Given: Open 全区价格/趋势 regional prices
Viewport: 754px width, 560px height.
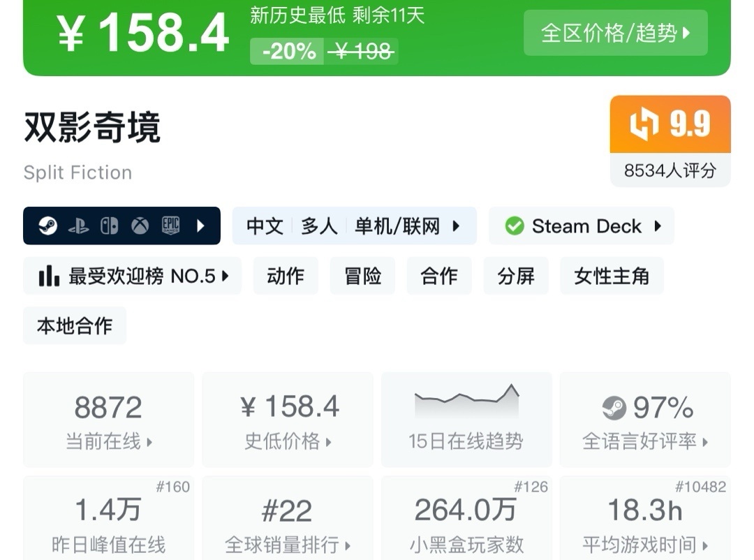Looking at the screenshot, I should [615, 33].
